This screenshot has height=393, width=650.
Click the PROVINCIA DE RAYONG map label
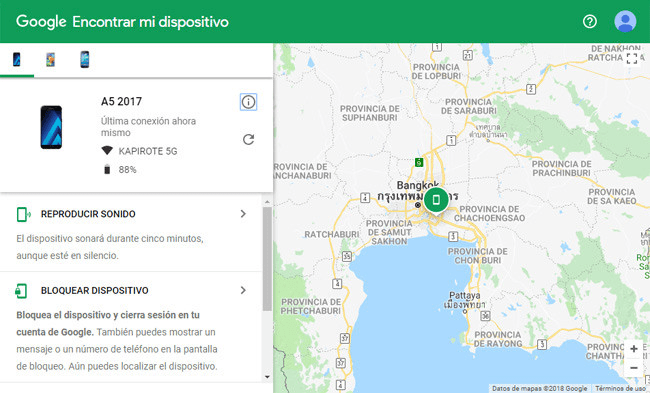coord(498,339)
